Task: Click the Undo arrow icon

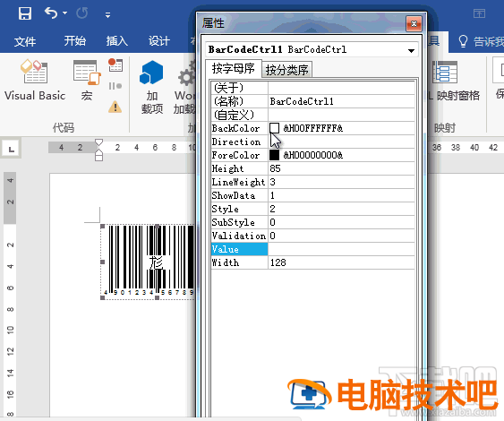Action: (51, 13)
